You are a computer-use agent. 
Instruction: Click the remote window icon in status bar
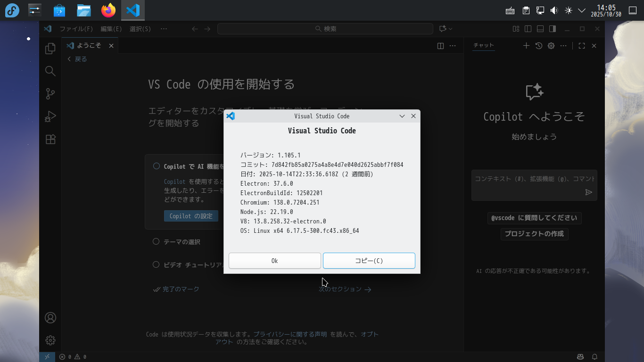tap(47, 357)
